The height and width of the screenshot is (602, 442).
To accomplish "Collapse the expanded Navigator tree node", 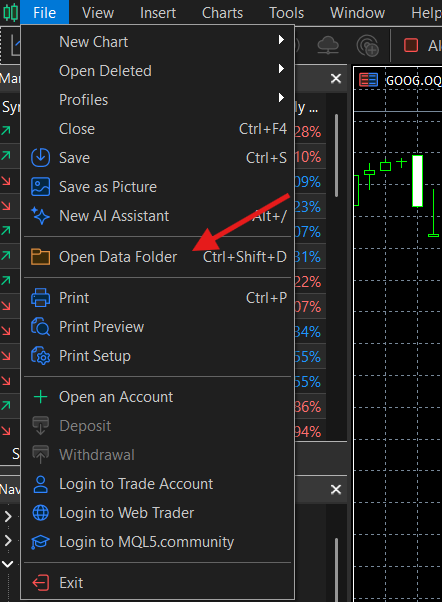I will tap(8, 564).
